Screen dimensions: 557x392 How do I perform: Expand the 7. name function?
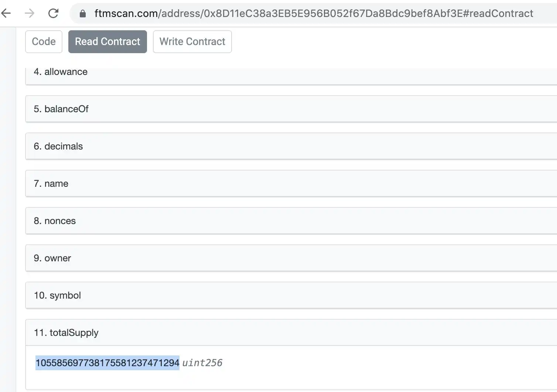pos(291,183)
